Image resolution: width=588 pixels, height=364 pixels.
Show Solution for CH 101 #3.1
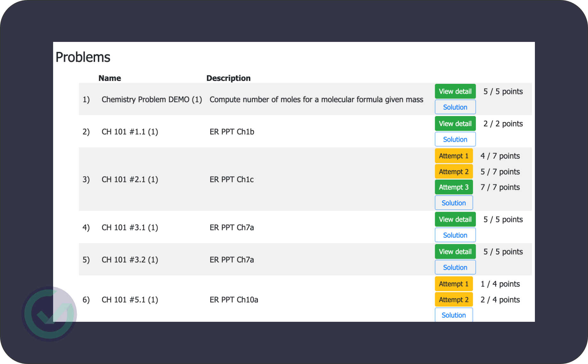(455, 235)
